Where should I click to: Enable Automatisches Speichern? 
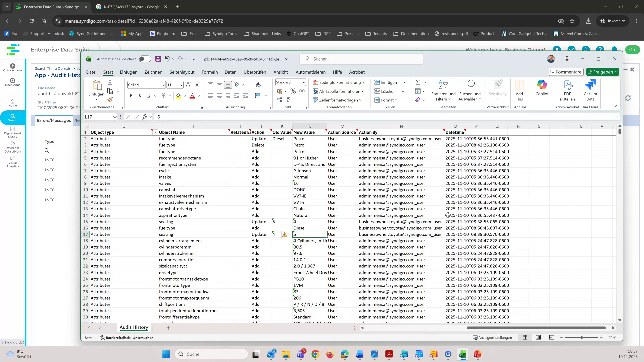[x=145, y=59]
